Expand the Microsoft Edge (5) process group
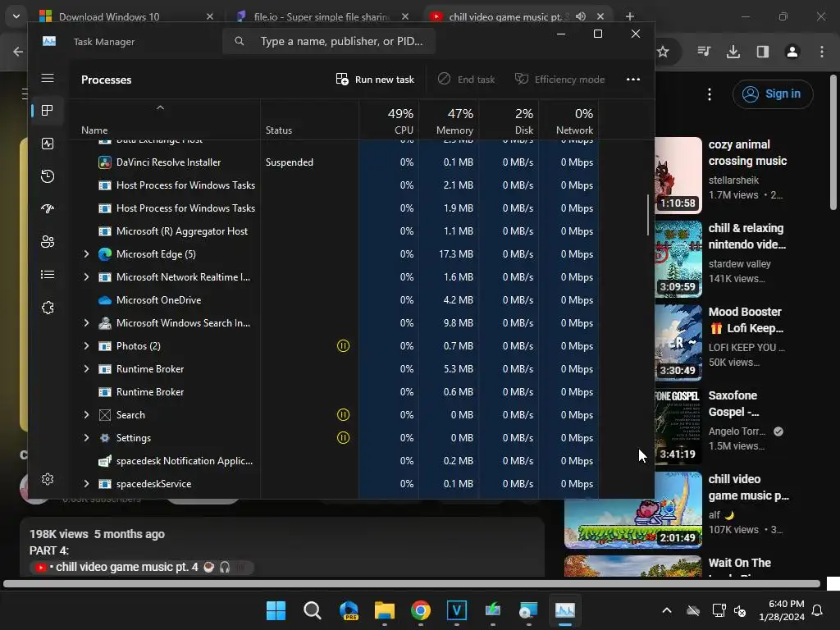 86,254
